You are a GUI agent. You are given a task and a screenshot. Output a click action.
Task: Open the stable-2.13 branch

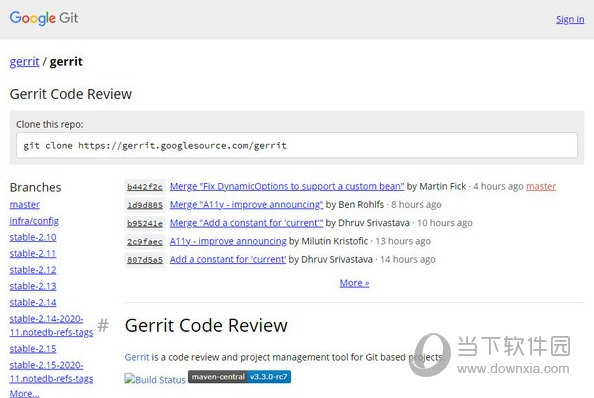pyautogui.click(x=33, y=286)
